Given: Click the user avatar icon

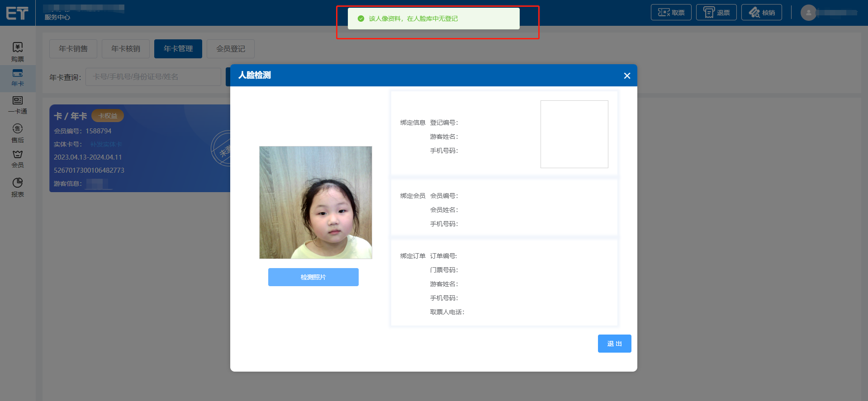Looking at the screenshot, I should (808, 13).
